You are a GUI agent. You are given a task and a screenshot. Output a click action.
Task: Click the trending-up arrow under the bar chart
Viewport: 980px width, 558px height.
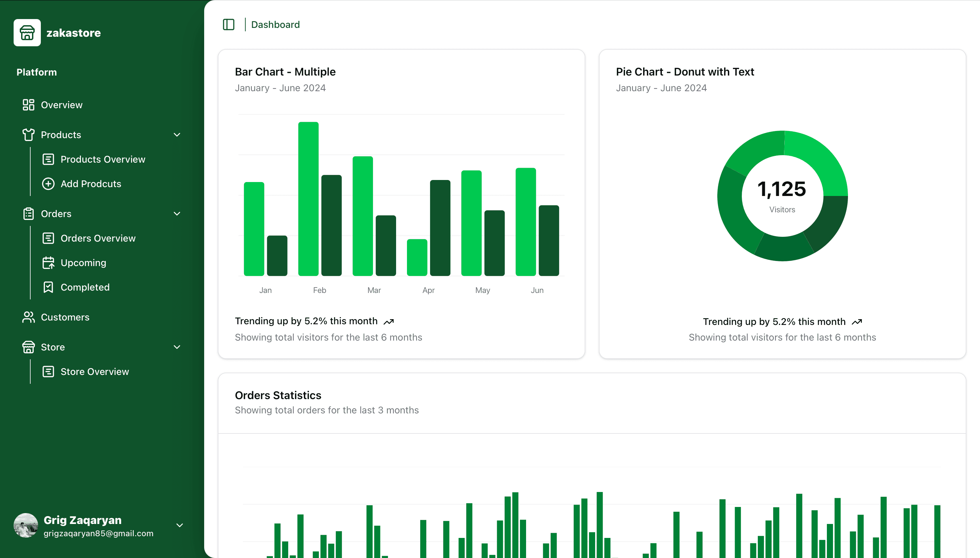[389, 322]
